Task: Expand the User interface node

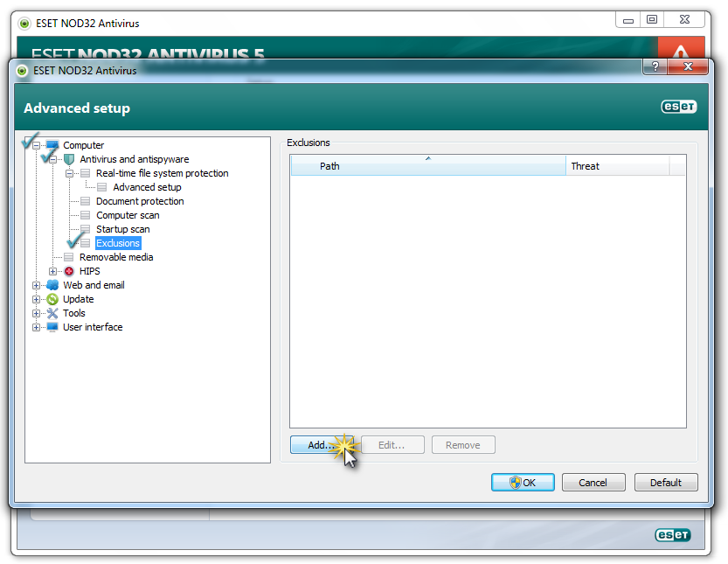Action: (x=36, y=327)
